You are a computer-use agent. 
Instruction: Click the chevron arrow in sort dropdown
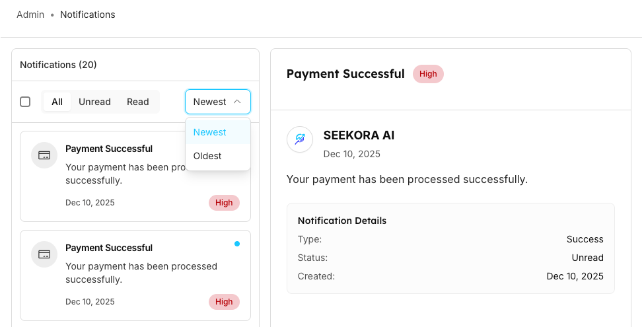coord(238,102)
